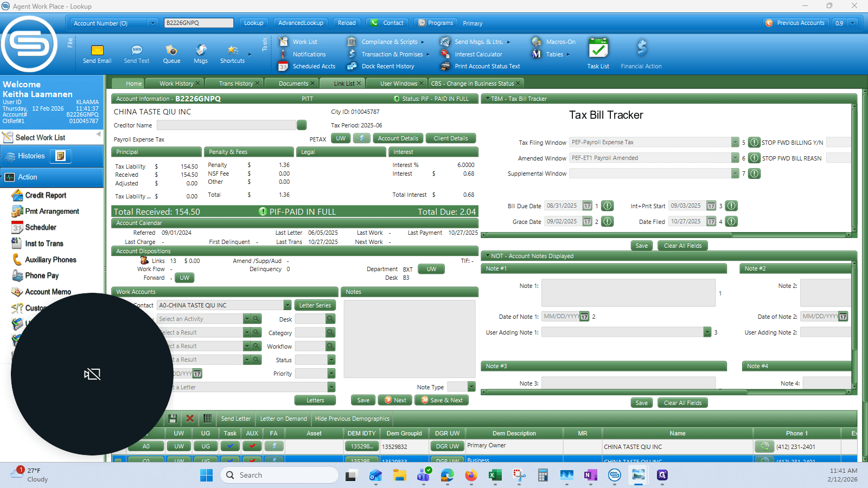Expand the Account Number search type dropdown

[153, 23]
